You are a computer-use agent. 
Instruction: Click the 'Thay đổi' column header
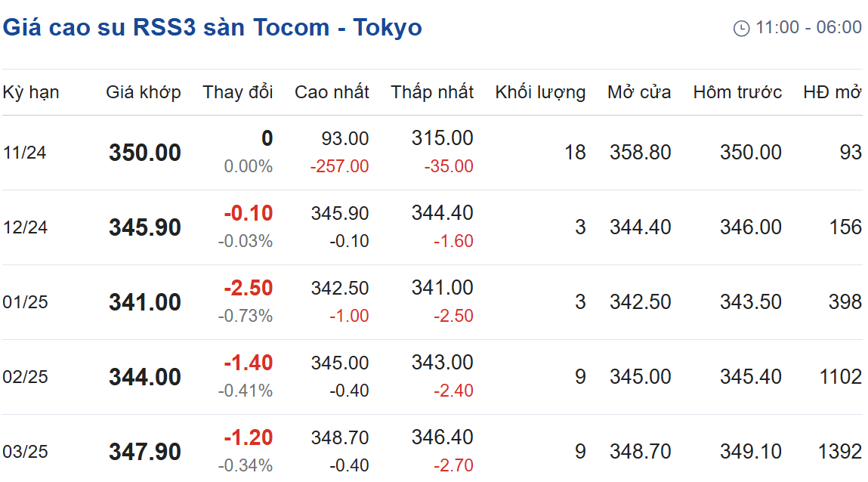coord(237,92)
